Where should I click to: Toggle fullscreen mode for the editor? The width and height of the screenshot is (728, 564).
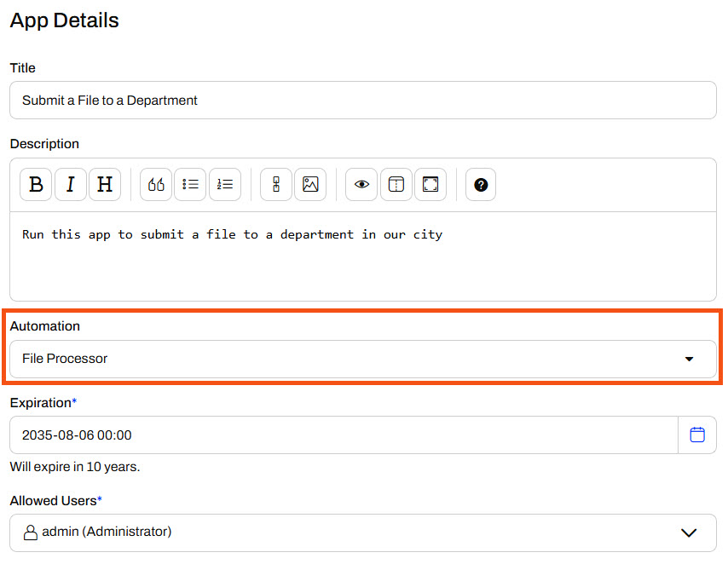(x=430, y=185)
